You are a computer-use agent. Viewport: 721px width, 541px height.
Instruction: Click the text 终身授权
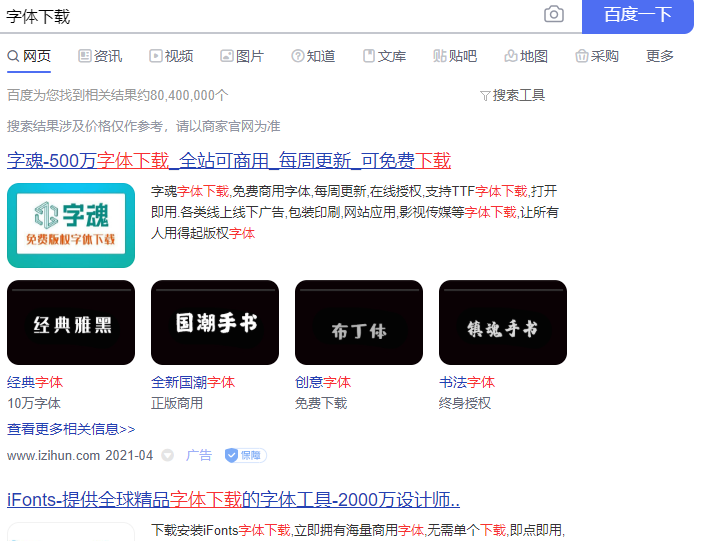465,403
